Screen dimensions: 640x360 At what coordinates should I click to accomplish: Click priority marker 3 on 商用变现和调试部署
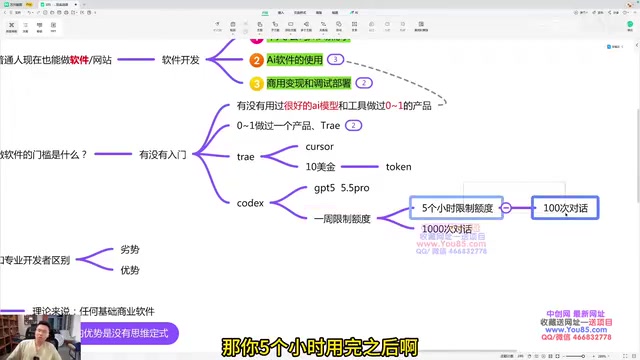pyautogui.click(x=256, y=84)
